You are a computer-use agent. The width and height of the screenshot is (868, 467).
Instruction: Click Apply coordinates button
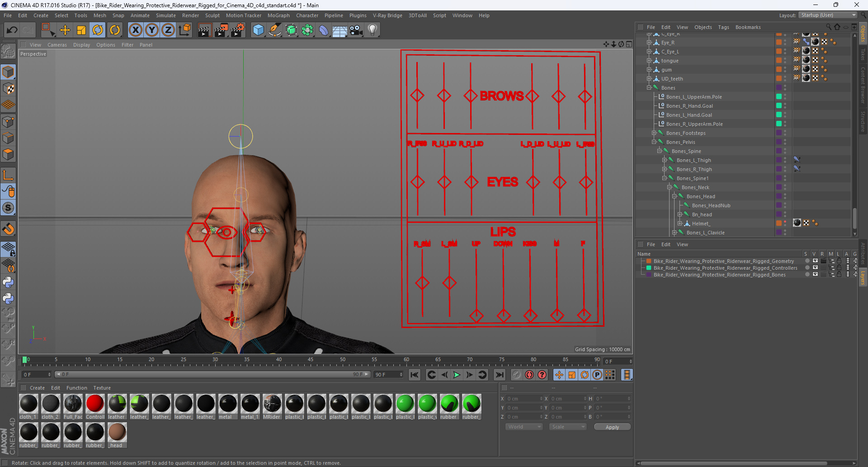(x=612, y=427)
